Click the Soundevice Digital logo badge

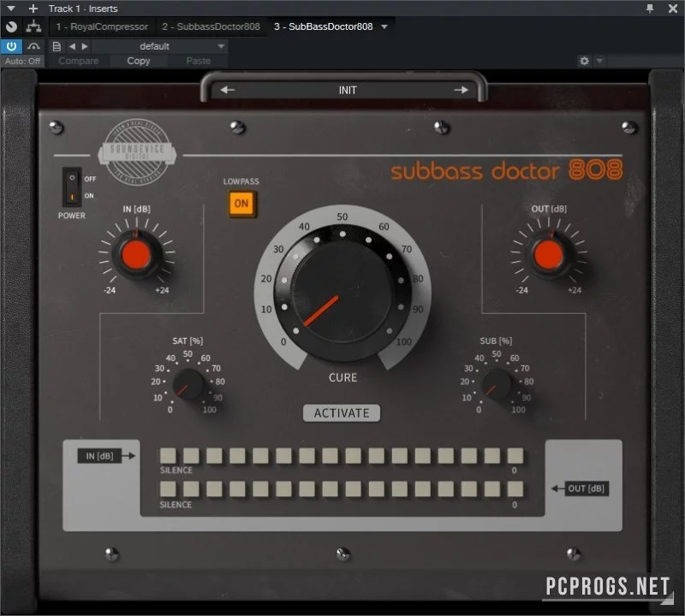137,152
